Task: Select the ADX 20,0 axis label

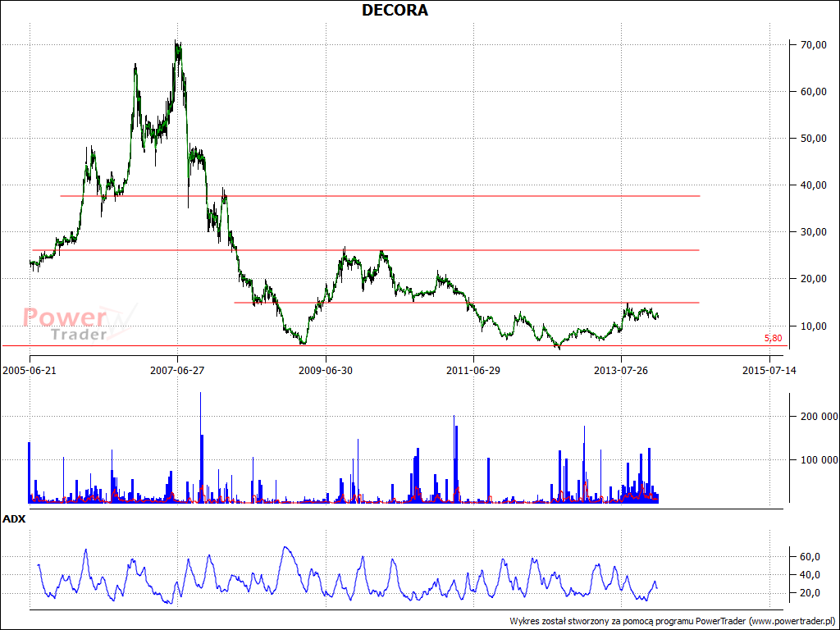Action: [810, 593]
